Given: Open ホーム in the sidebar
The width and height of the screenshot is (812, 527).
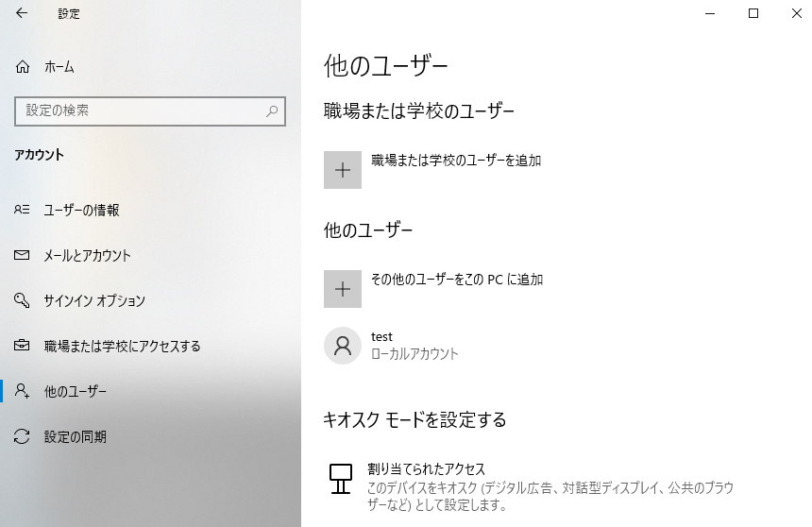Looking at the screenshot, I should click(x=59, y=67).
